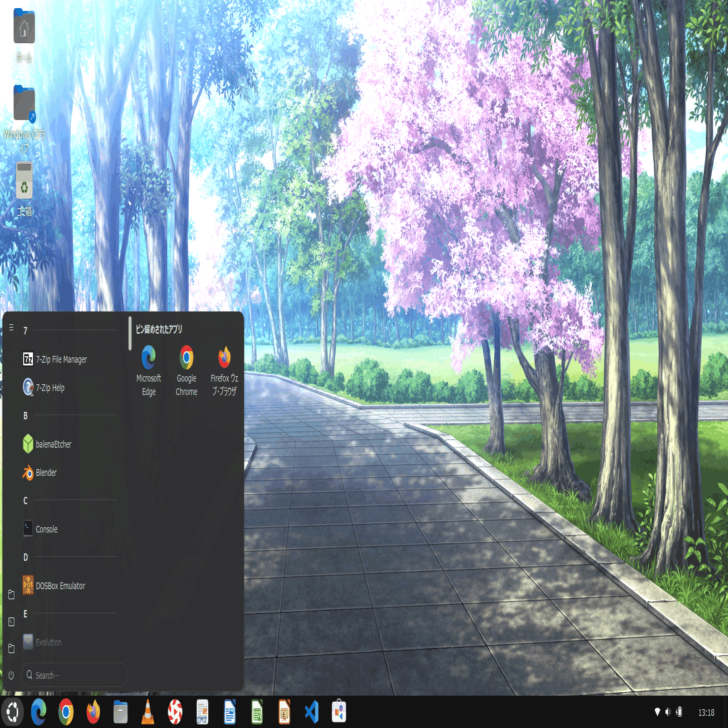Open the Evolution mail entry

click(49, 642)
